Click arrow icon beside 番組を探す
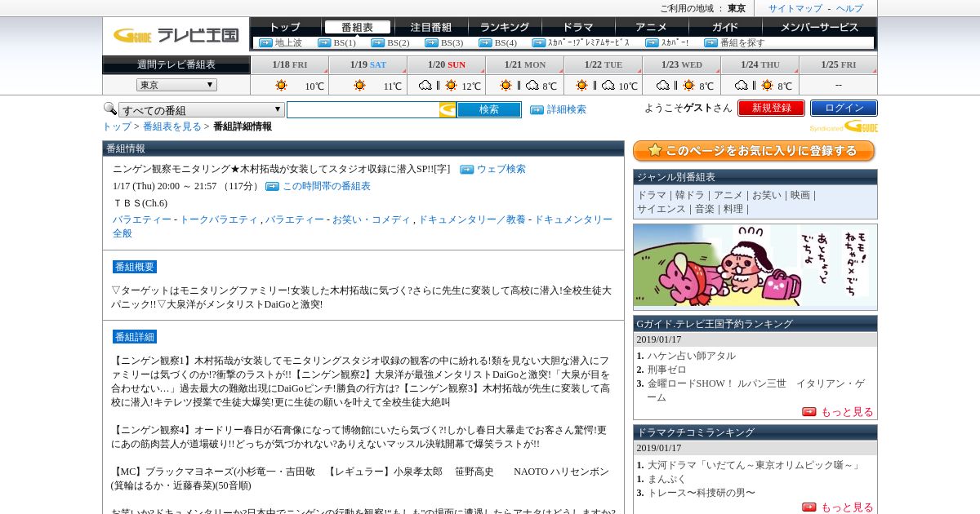980x514 pixels. click(x=711, y=43)
